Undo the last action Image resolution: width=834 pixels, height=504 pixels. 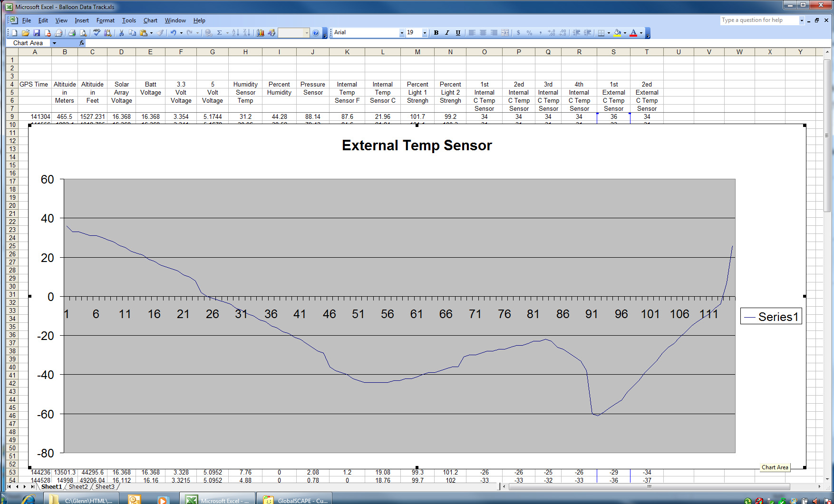pyautogui.click(x=174, y=33)
